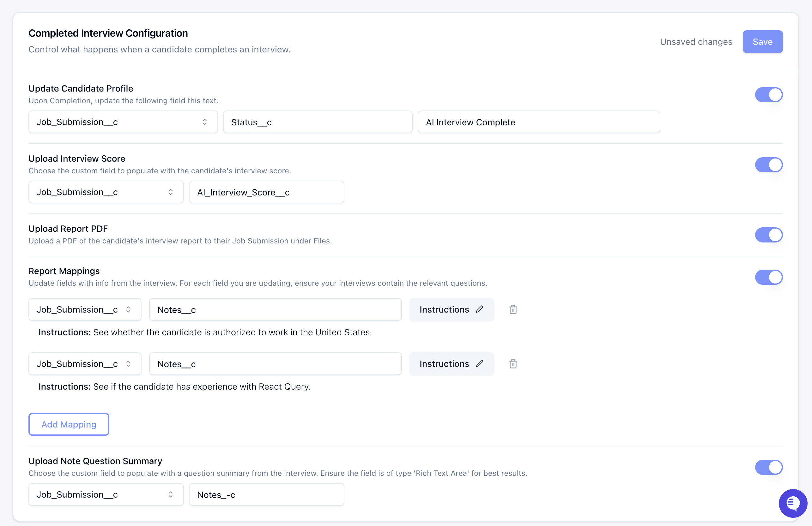The width and height of the screenshot is (812, 526).
Task: Click the United States authorization instructions text
Action: (204, 332)
